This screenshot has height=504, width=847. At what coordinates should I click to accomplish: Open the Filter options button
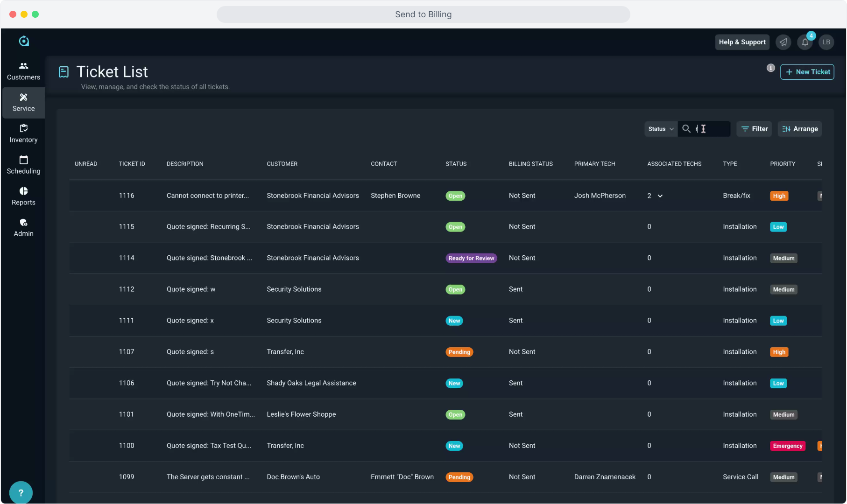754,129
